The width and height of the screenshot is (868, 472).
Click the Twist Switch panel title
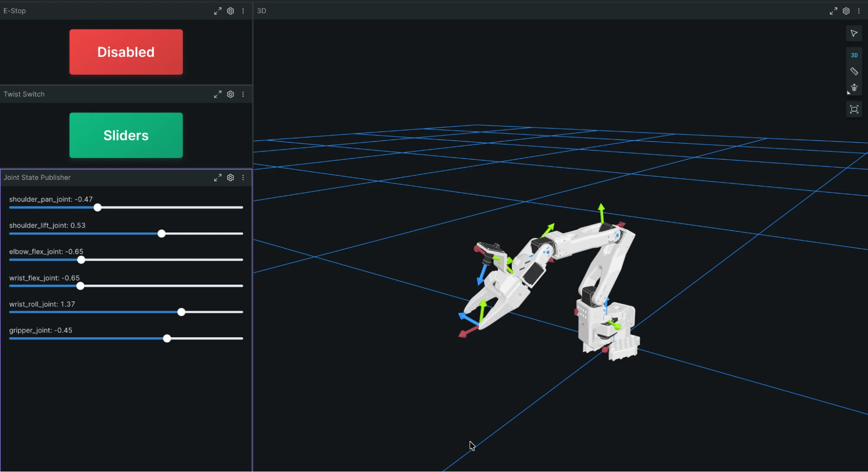tap(24, 94)
